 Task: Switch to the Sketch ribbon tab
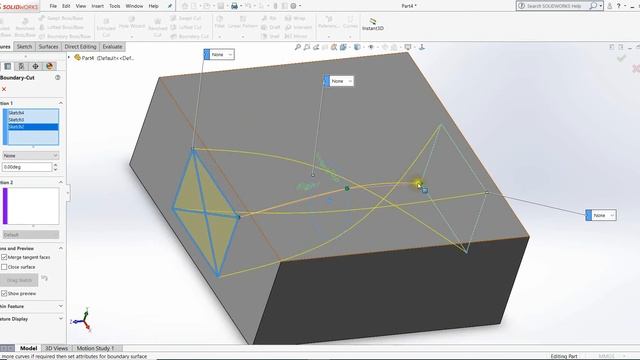[24, 47]
